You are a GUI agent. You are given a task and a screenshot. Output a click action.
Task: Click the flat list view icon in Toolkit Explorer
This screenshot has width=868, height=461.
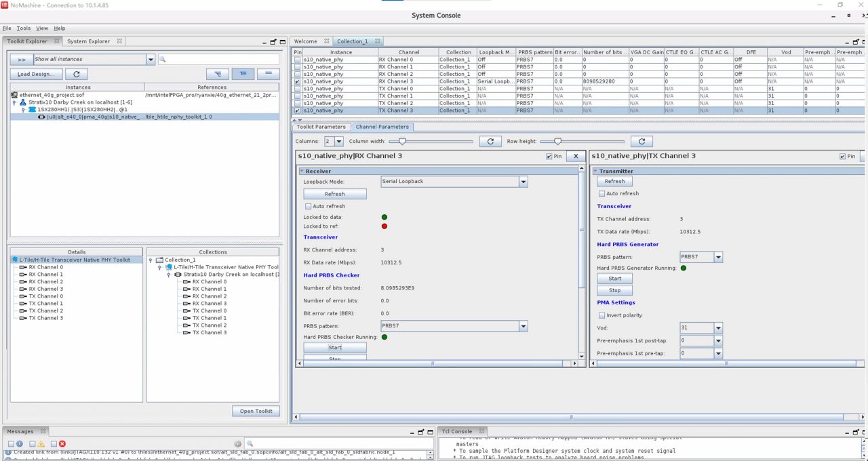click(x=269, y=74)
